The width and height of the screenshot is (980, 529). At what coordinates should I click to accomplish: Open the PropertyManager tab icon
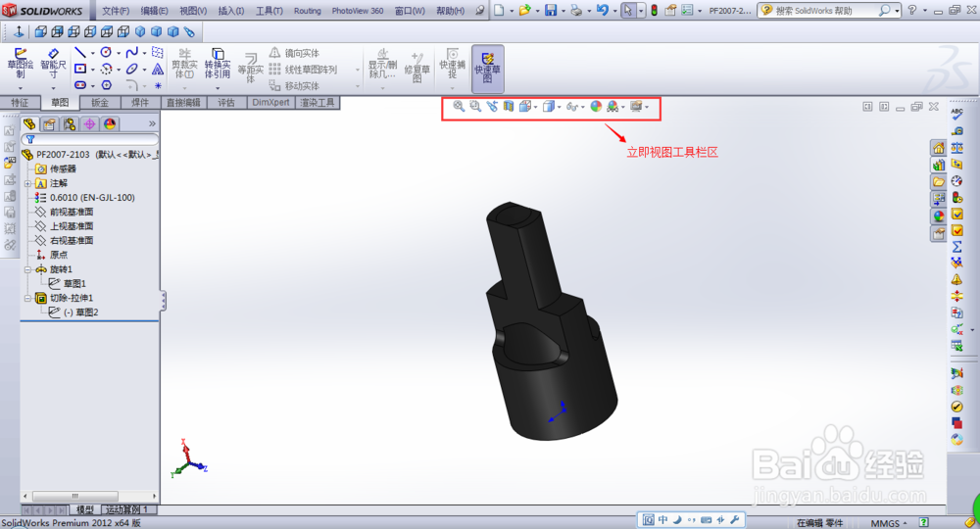49,123
